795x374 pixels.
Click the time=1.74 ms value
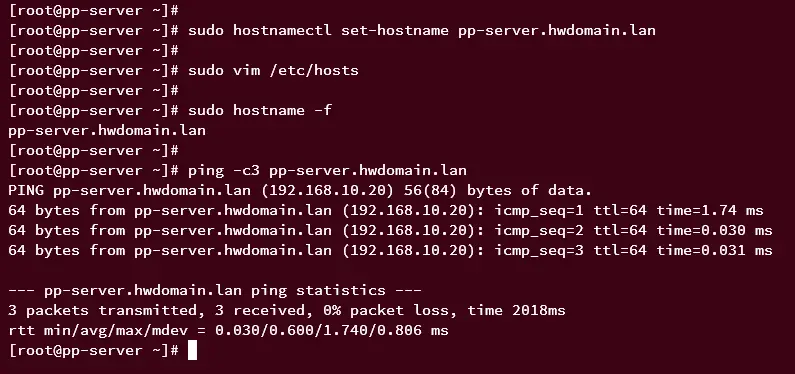coord(710,210)
